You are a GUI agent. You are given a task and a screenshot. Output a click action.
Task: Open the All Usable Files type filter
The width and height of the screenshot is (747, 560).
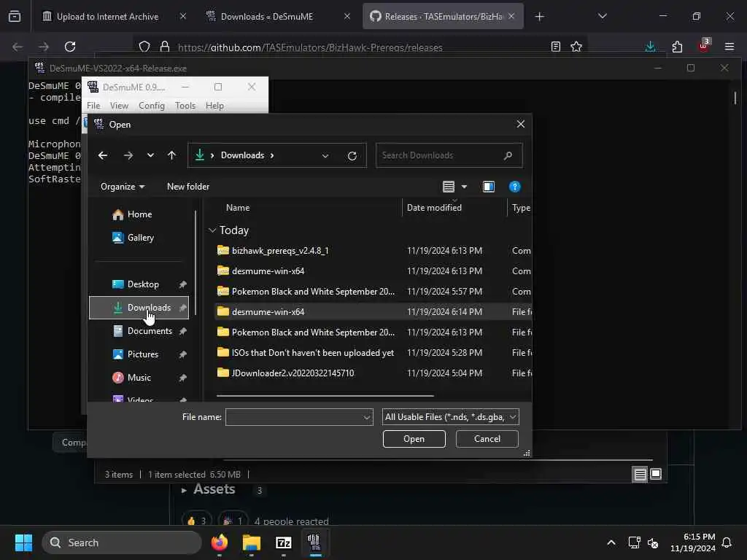click(450, 417)
